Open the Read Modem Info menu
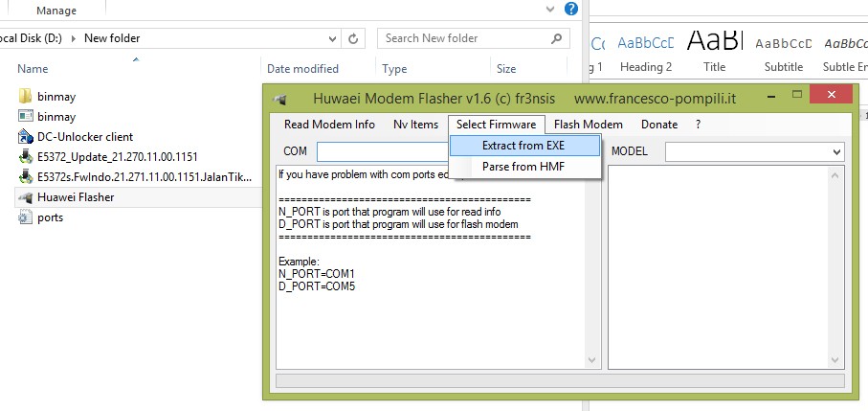Screen dimensions: 868x411 pos(329,125)
